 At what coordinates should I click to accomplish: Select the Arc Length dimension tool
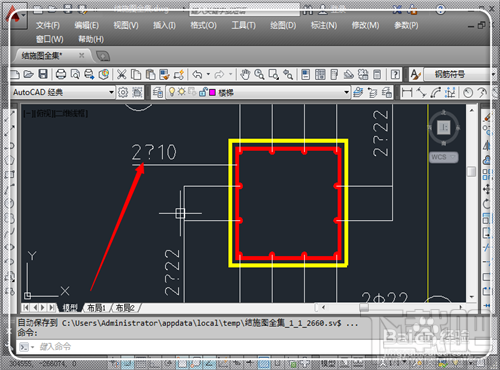[435, 92]
